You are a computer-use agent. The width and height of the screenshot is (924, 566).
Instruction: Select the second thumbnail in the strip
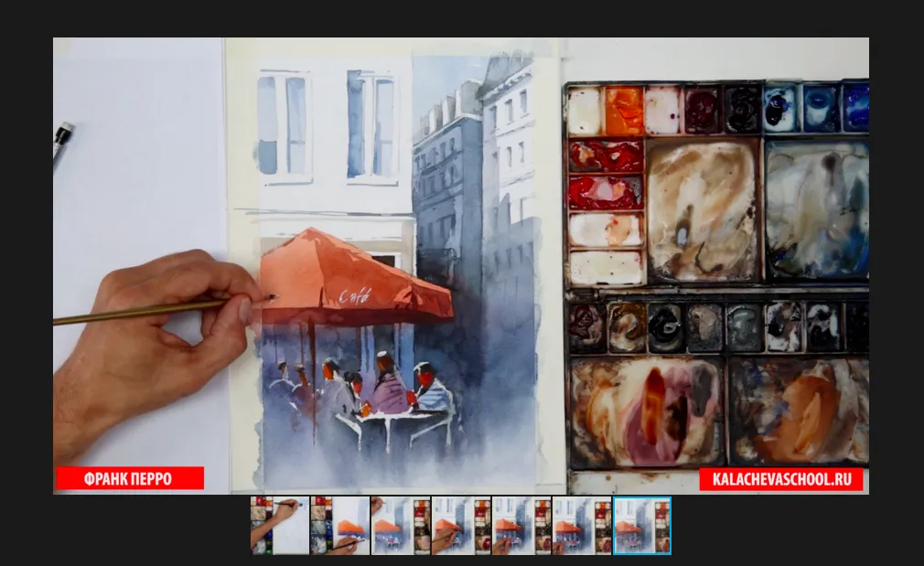[339, 525]
